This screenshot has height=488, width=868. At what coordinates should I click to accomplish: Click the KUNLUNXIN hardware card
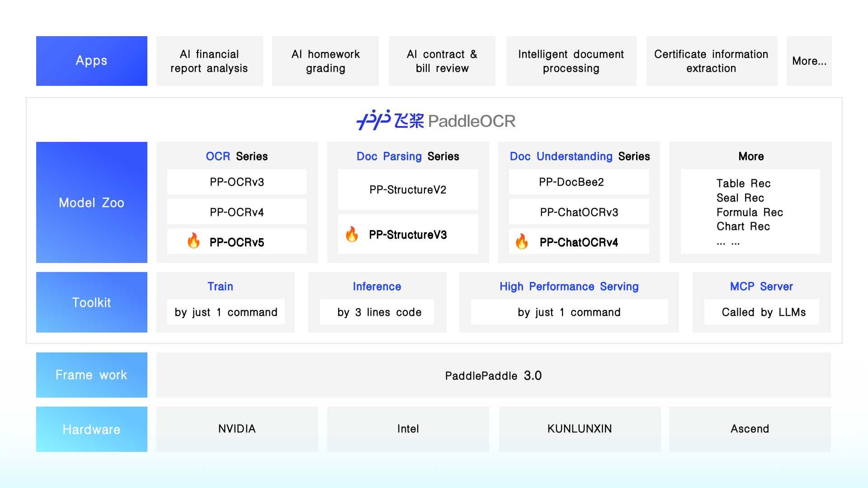click(x=580, y=429)
